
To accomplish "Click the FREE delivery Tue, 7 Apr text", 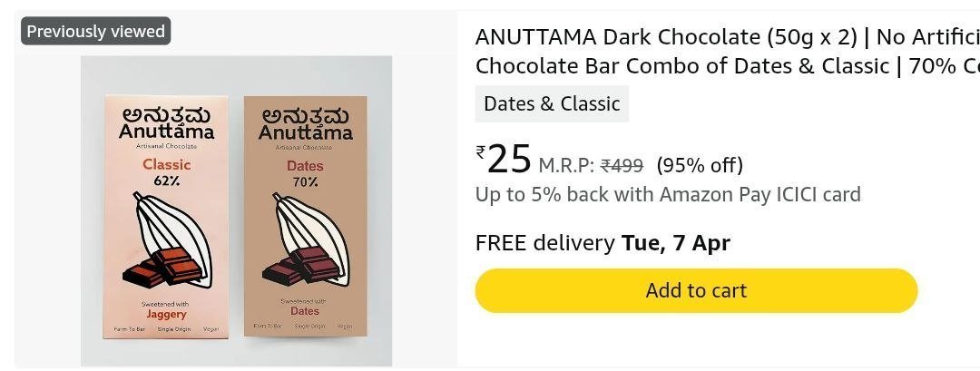I will tap(603, 242).
